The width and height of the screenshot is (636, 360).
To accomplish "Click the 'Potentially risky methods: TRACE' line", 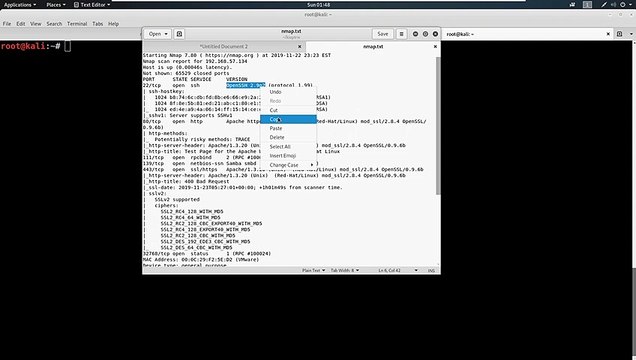I will coord(197,139).
